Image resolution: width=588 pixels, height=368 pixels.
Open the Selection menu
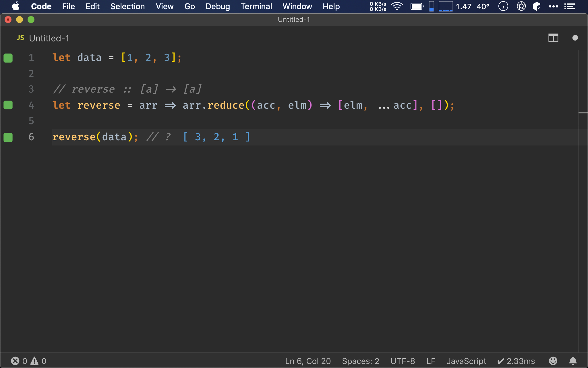127,6
